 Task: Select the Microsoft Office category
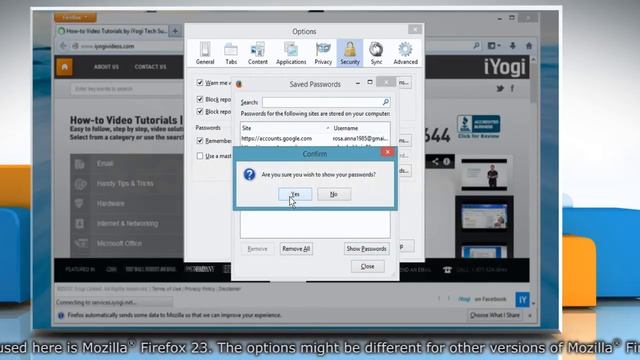pos(119,244)
